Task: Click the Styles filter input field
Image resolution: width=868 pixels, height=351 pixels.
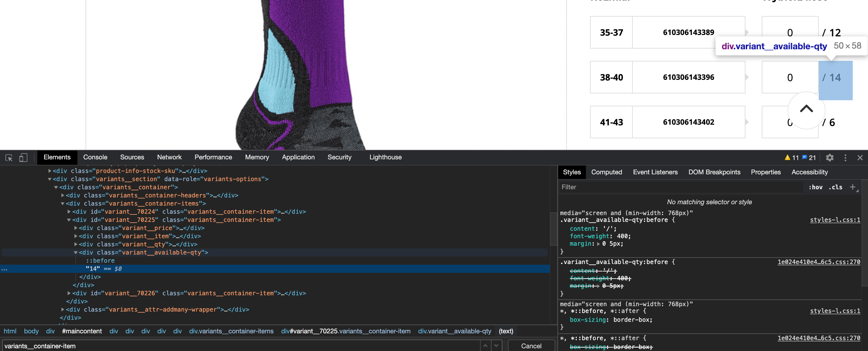Action: (681, 187)
